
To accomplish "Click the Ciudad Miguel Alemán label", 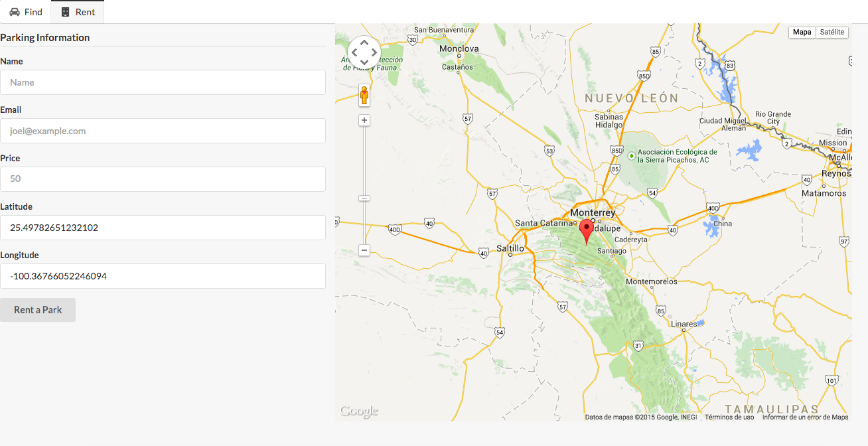I will click(723, 124).
